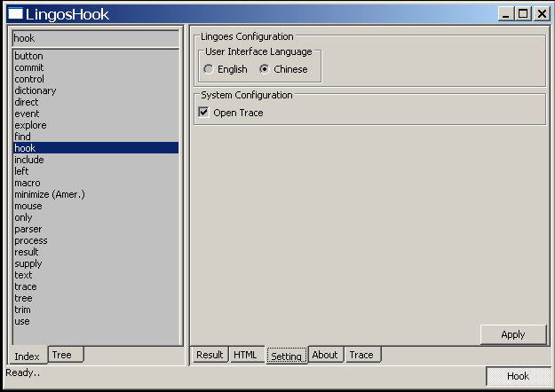
Task: Select 'left' in the word list
Action: pos(96,171)
